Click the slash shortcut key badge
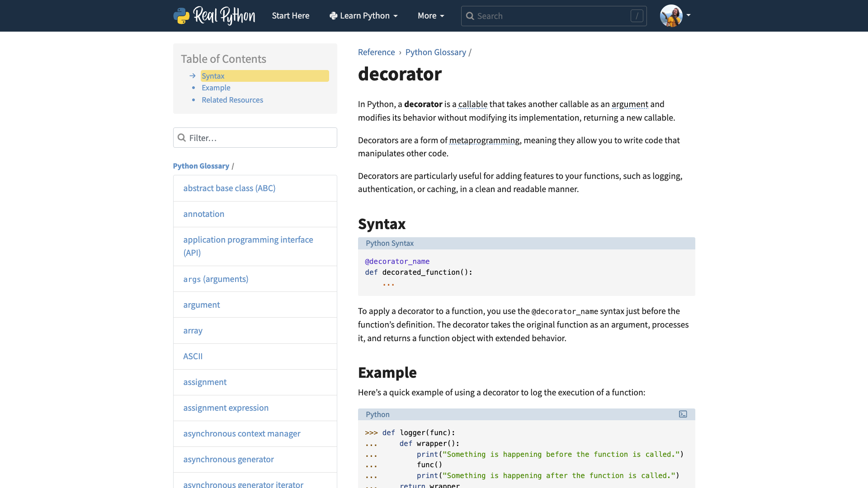Viewport: 868px width, 488px height. (x=637, y=16)
